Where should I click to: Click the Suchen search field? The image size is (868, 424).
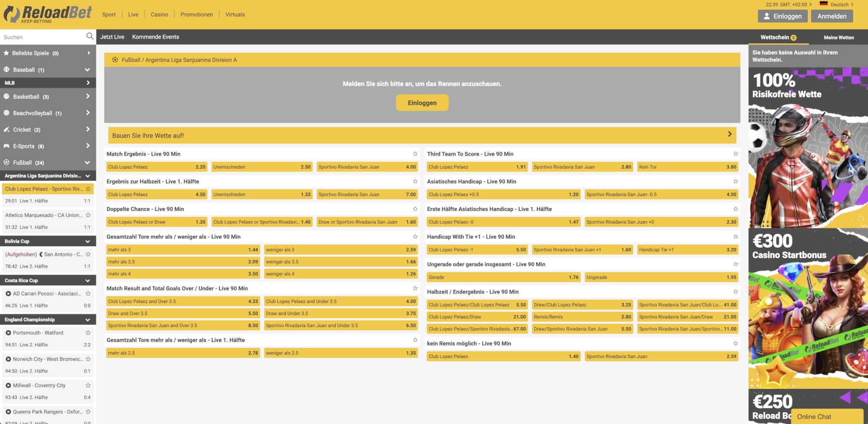coord(42,37)
